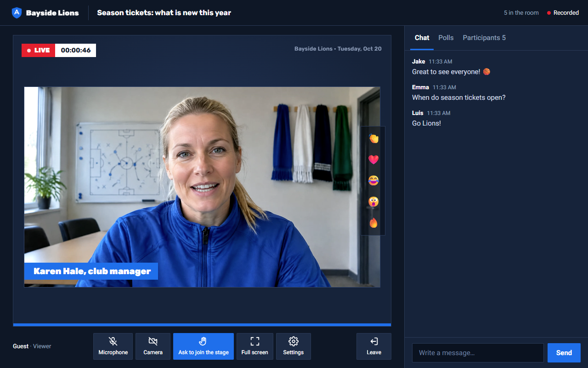Click the 'Guest · Viewer' role label
The height and width of the screenshot is (368, 588).
[32, 346]
